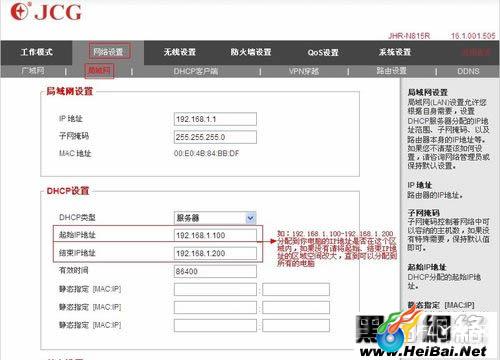Click the 结束IP地址 field

(215, 253)
